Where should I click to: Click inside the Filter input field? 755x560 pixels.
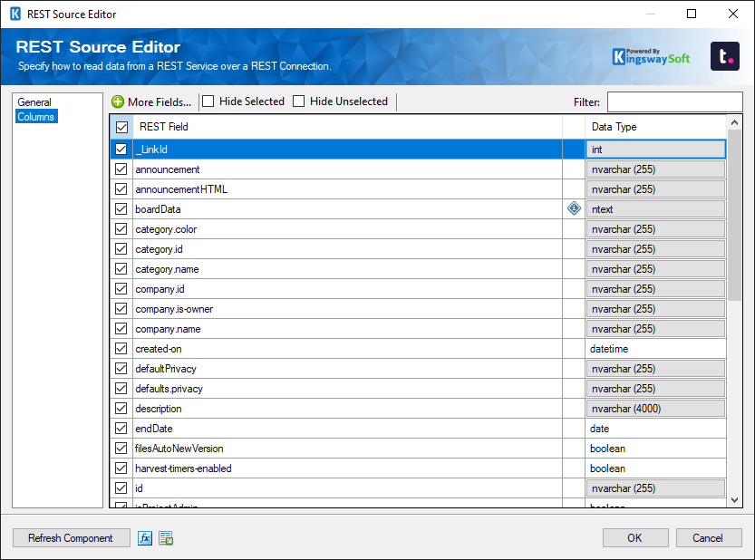coord(674,101)
